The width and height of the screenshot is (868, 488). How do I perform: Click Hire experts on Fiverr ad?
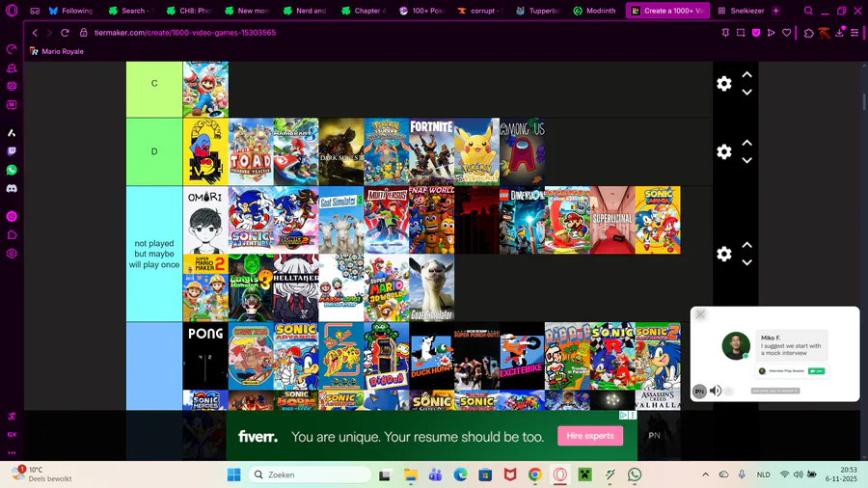590,436
